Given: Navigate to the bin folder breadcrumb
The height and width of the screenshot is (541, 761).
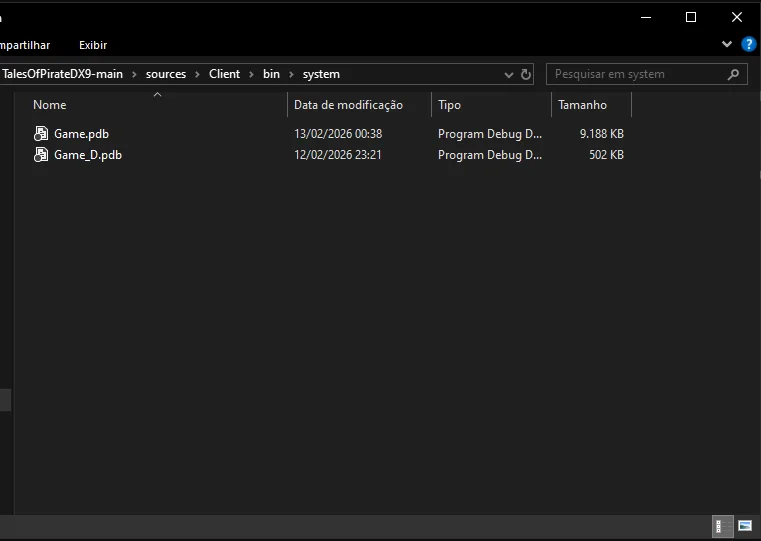Looking at the screenshot, I should [x=271, y=74].
